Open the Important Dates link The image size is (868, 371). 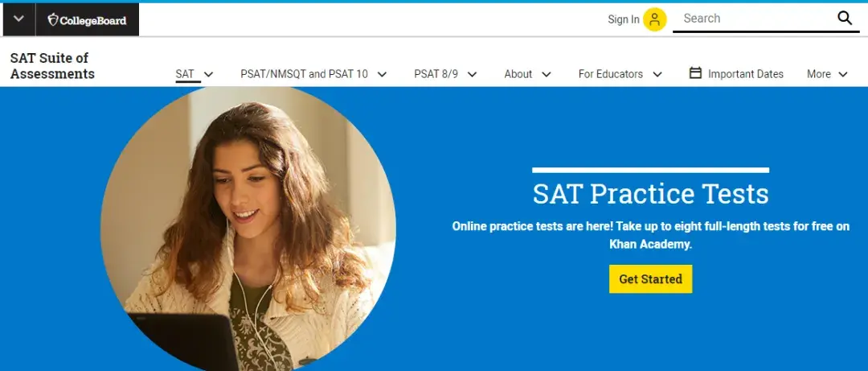click(746, 74)
